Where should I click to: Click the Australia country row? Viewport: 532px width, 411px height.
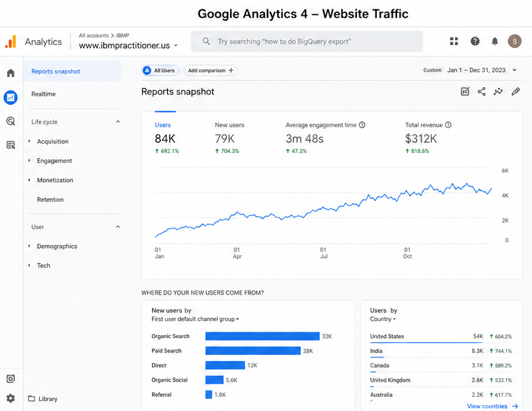[441, 395]
